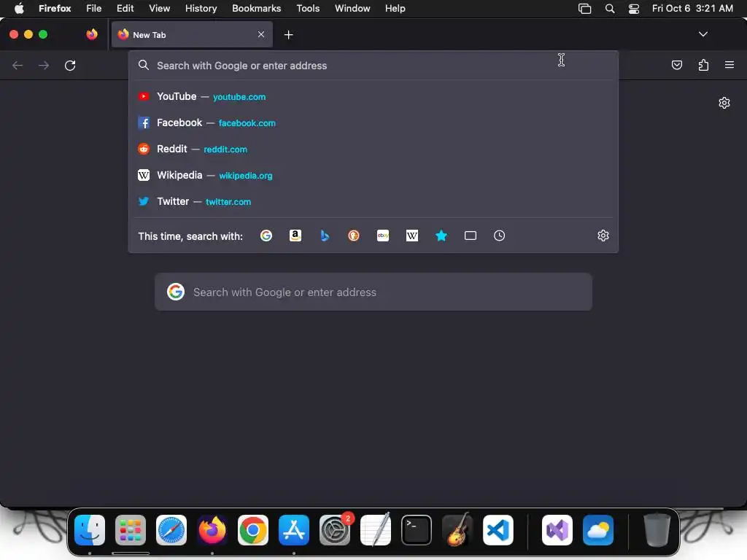Open Firefox View pinned tab

(92, 34)
